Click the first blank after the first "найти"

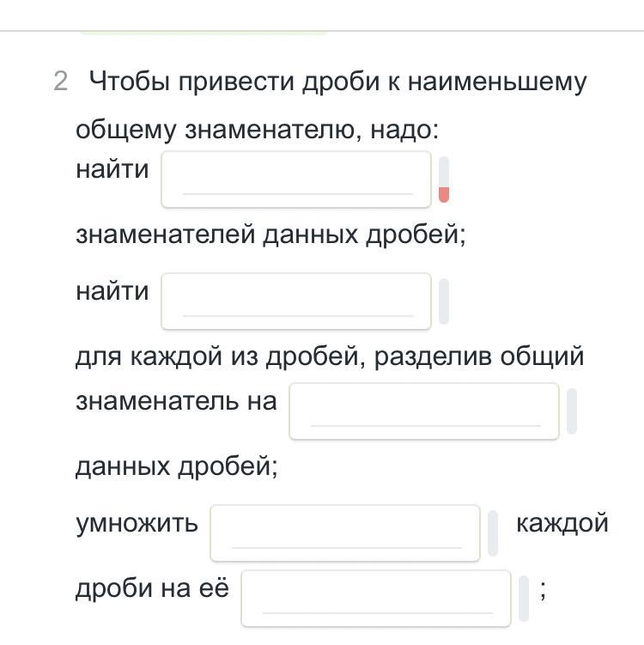point(296,180)
